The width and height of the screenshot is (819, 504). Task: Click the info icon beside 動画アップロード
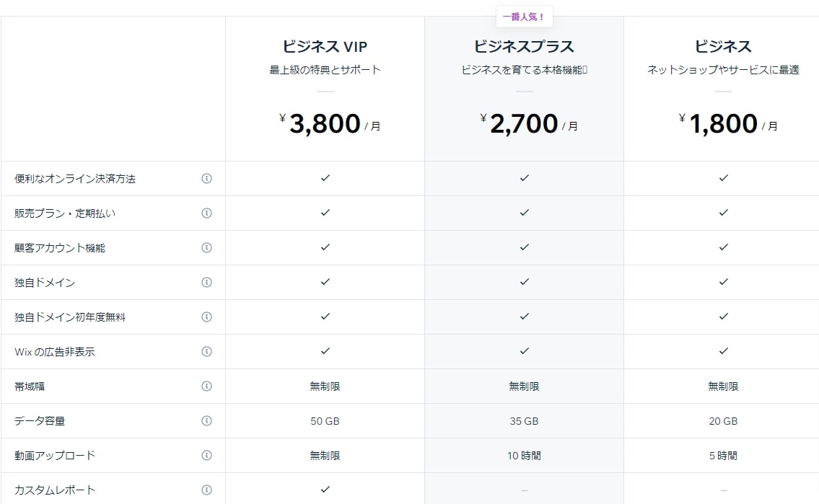[x=207, y=455]
